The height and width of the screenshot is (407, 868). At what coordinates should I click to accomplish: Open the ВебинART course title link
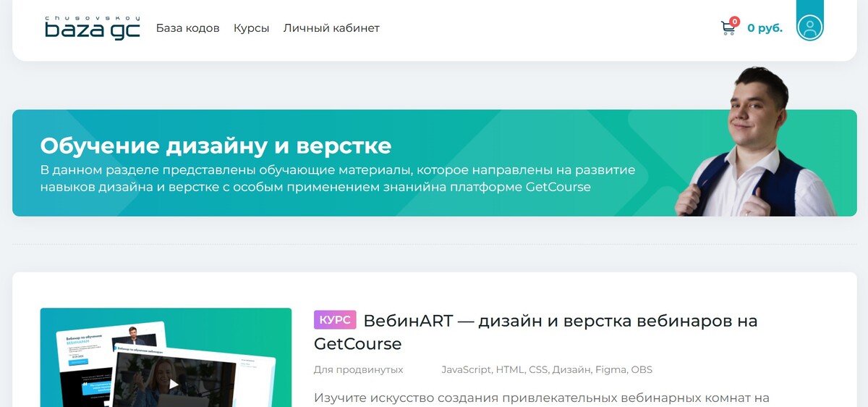(x=536, y=332)
